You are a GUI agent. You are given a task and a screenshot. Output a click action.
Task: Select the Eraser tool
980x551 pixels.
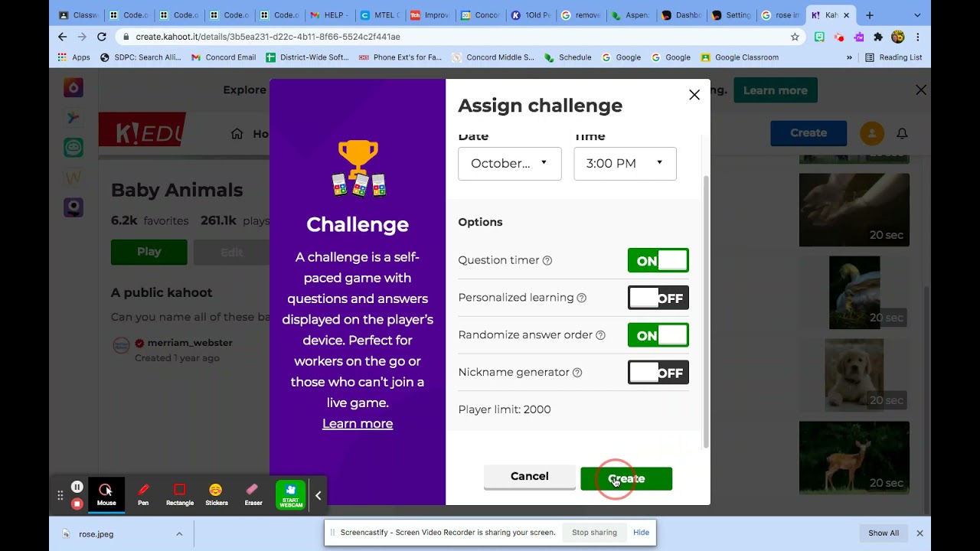(253, 494)
